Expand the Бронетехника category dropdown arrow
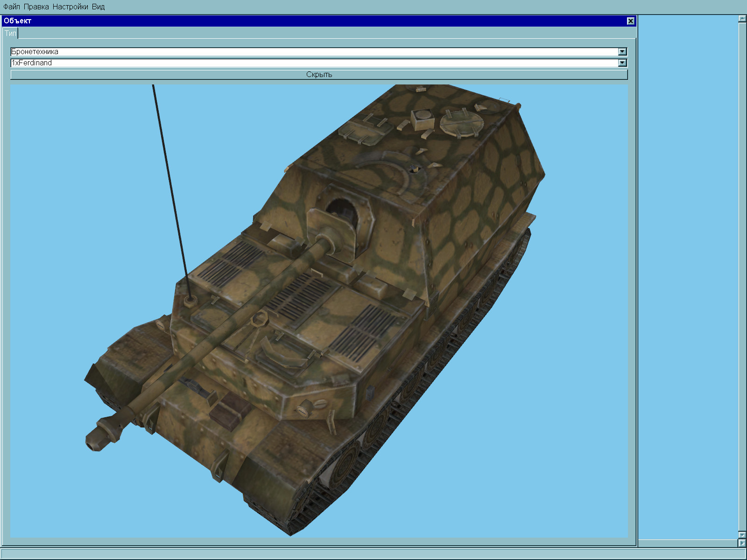 622,52
